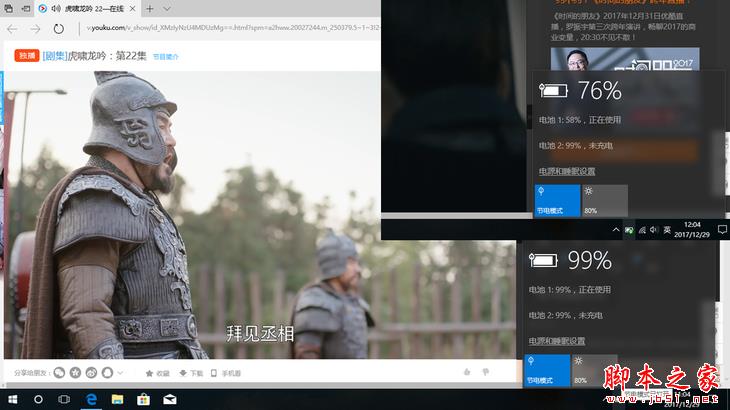Image resolution: width=730 pixels, height=410 pixels.
Task: Share video to WeChat
Action: click(x=59, y=373)
